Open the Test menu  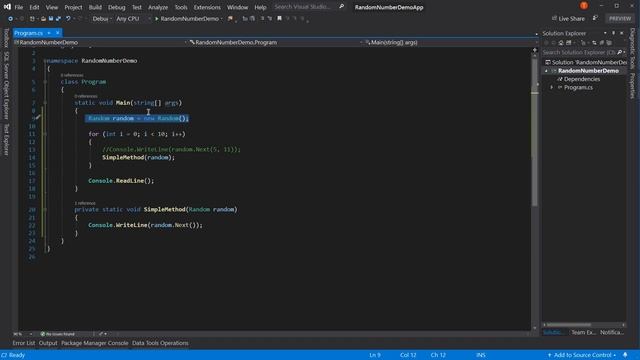[137, 7]
